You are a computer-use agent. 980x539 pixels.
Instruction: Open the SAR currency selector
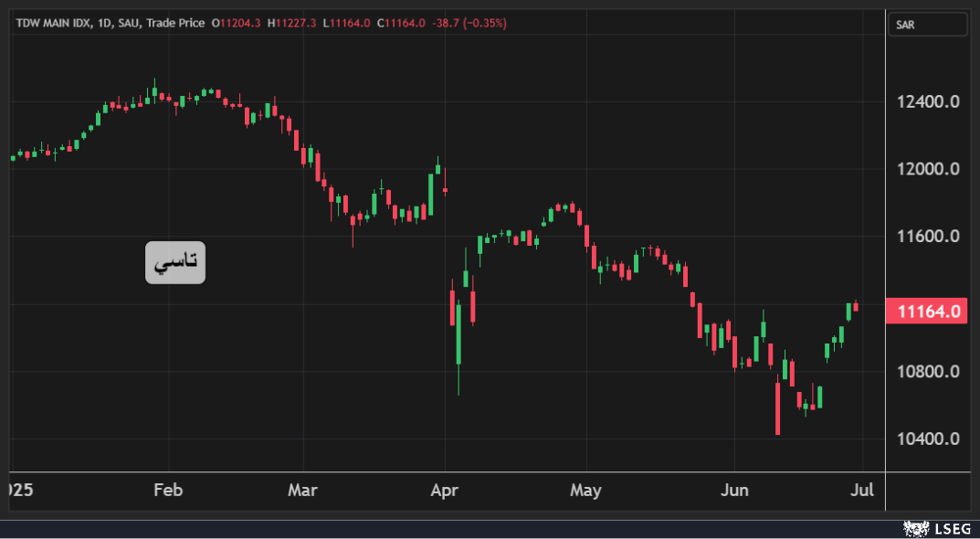point(927,25)
